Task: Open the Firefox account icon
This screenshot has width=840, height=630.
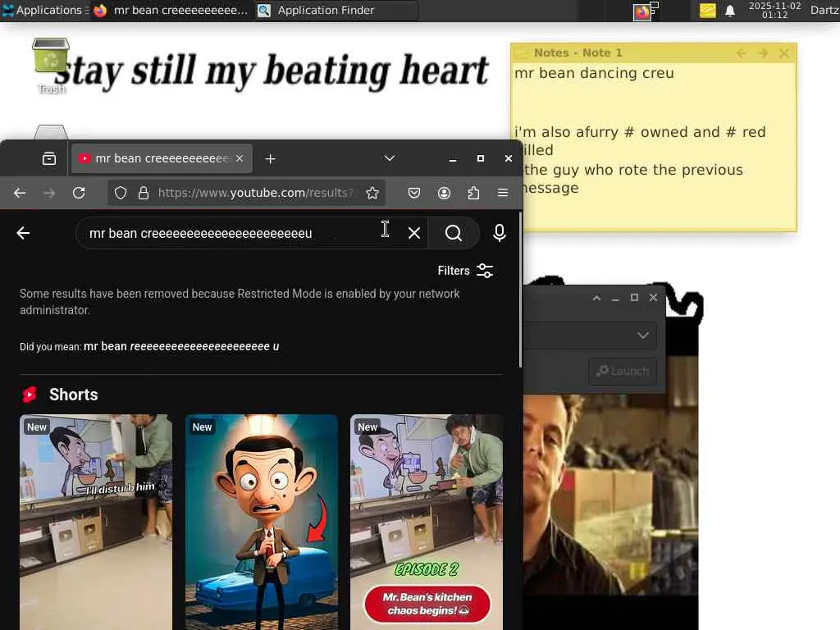Action: pos(444,193)
